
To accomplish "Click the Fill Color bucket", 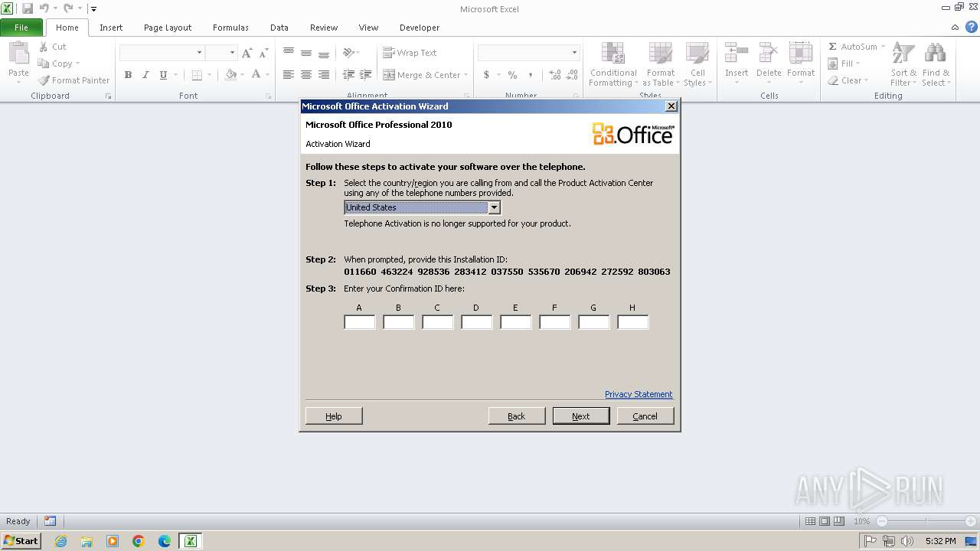I will [230, 75].
